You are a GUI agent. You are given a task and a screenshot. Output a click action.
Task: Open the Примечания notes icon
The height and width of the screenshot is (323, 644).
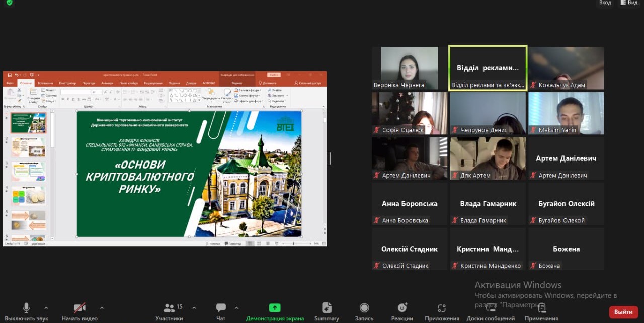point(541,308)
